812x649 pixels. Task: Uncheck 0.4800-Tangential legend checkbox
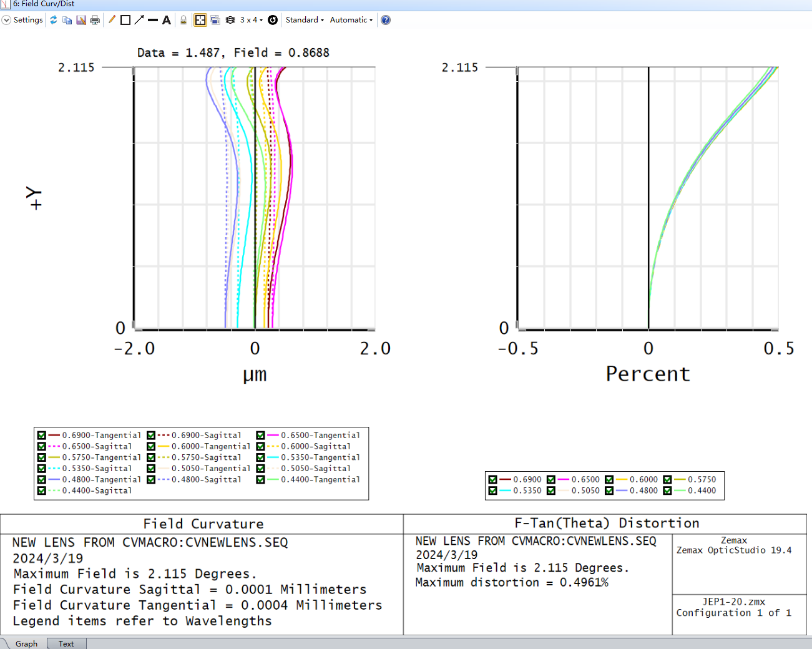pyautogui.click(x=42, y=480)
